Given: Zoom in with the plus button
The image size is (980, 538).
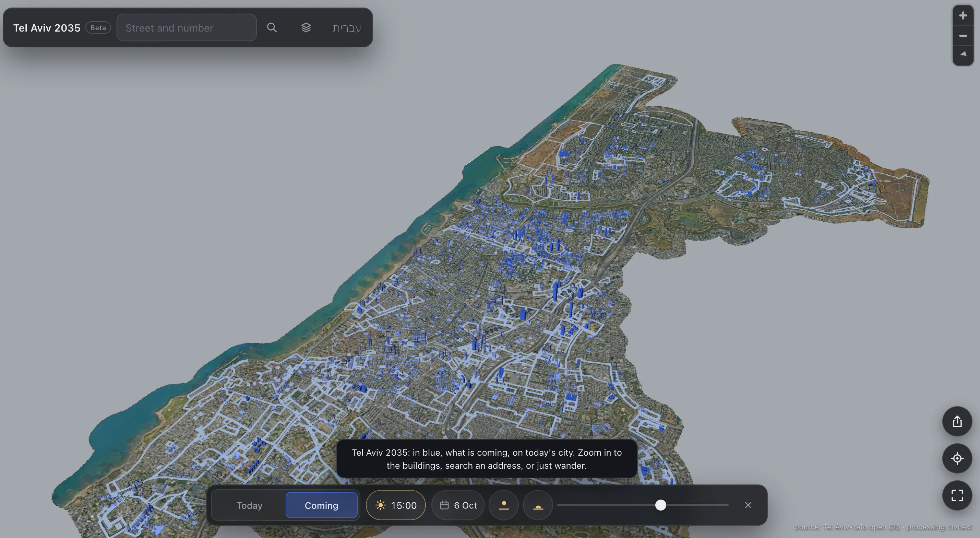Looking at the screenshot, I should tap(963, 15).
